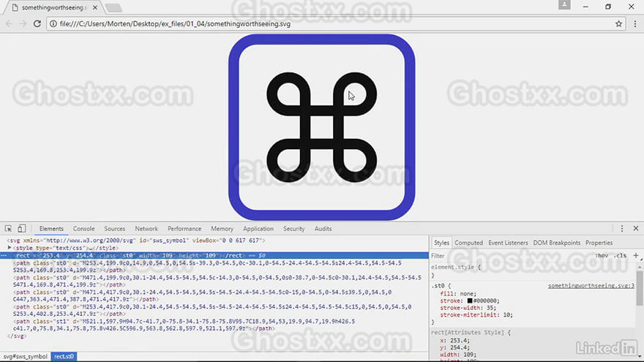
Task: Click the stroke-width: 35 declaration
Action: point(468,308)
